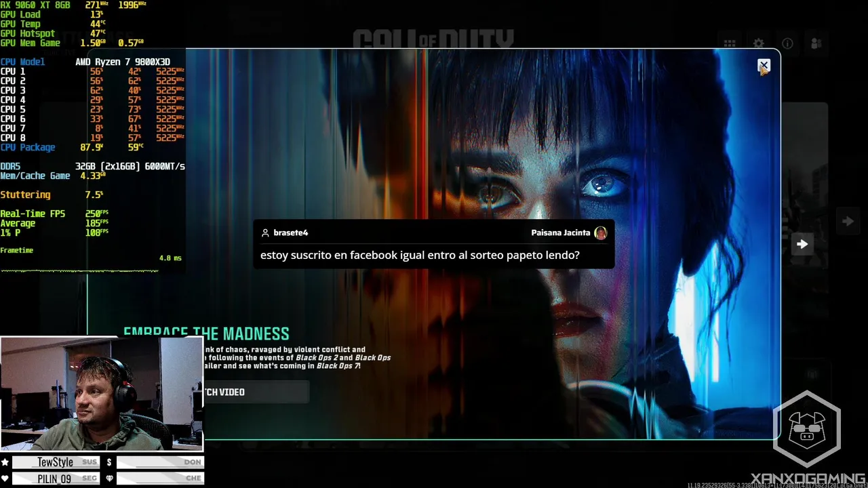The width and height of the screenshot is (868, 488).
Task: Click the RX 9060 XT 8GB label
Action: click(35, 5)
